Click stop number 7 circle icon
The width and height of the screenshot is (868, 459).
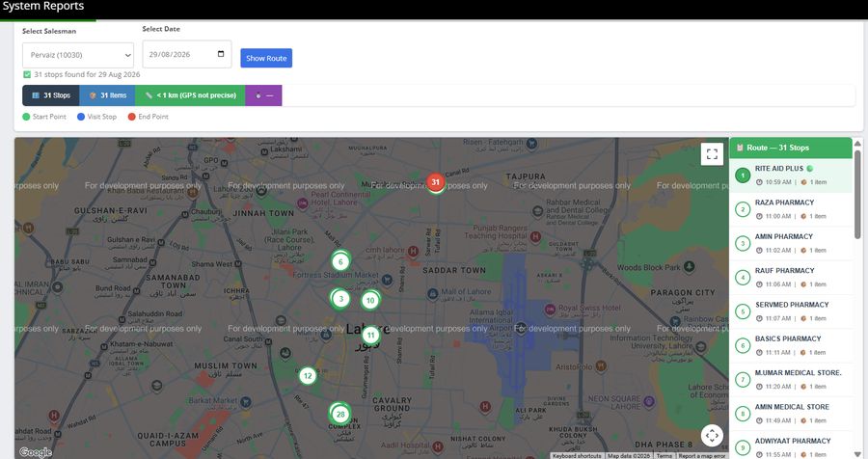click(743, 380)
